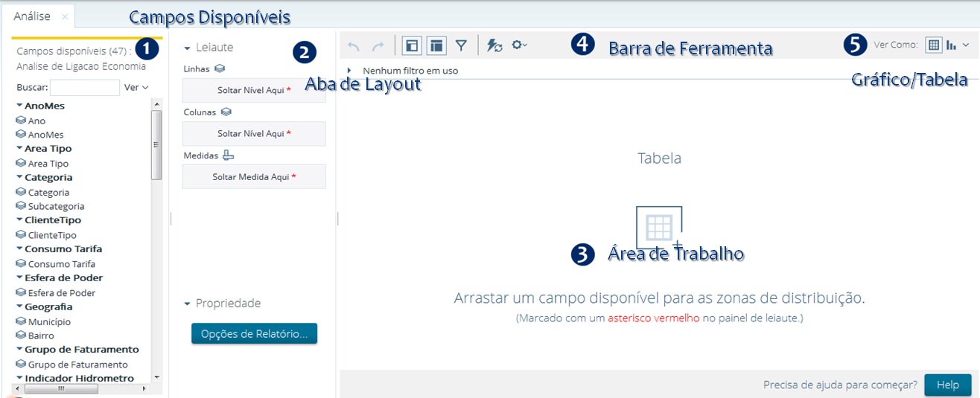Open the gear options dropdown
This screenshot has width=980, height=398.
tap(519, 45)
